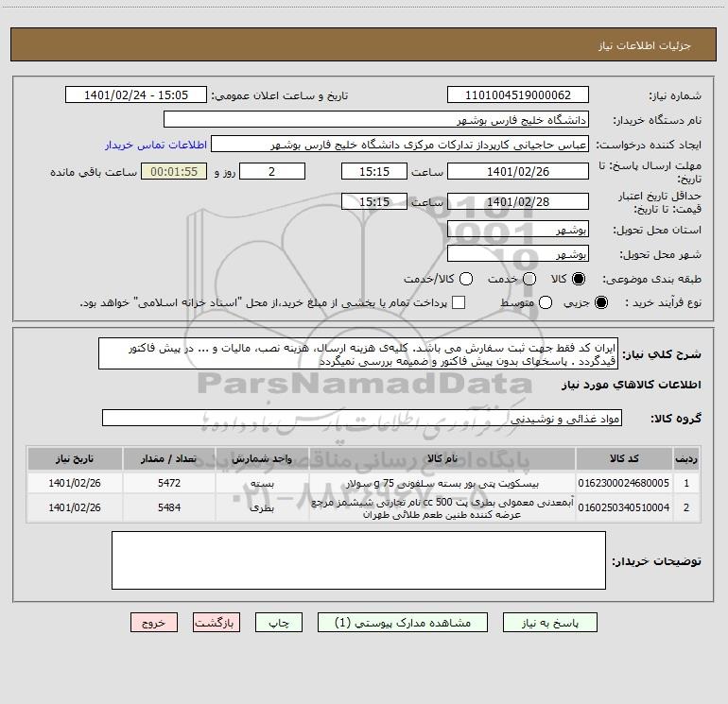The width and height of the screenshot is (728, 704).
Task: Click need date 1401/02/26 in row 2
Action: pos(75,507)
